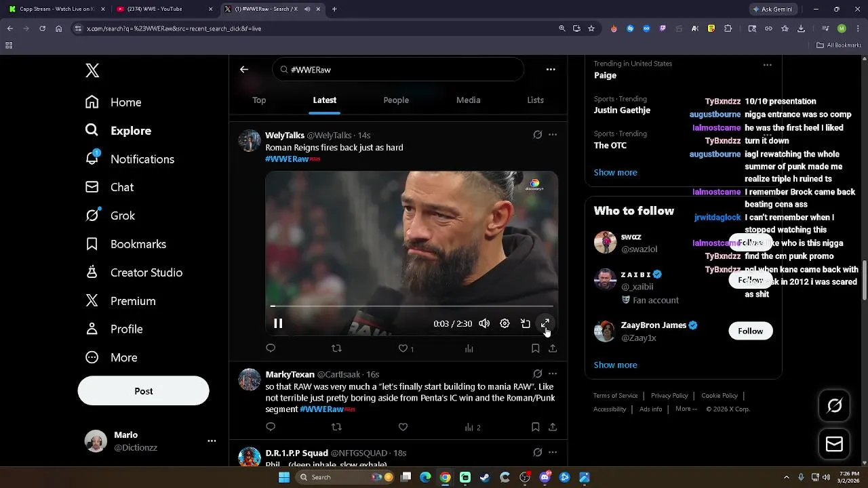
Task: Open Windows Start menu
Action: pyautogui.click(x=284, y=477)
